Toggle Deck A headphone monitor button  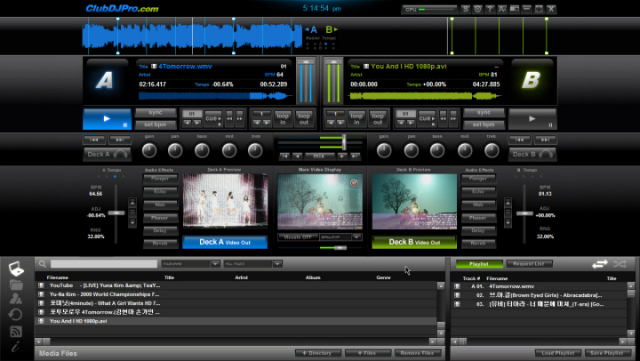107,154
